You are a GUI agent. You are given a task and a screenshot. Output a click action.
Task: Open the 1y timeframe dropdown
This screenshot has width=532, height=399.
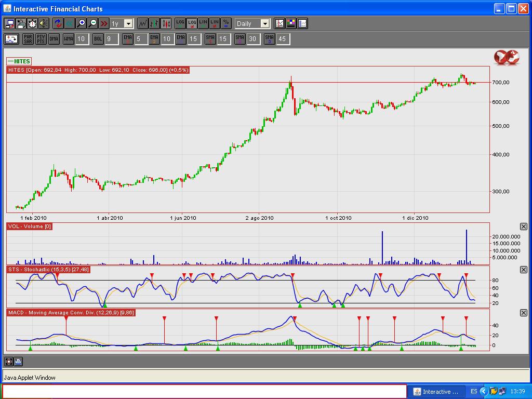point(129,23)
